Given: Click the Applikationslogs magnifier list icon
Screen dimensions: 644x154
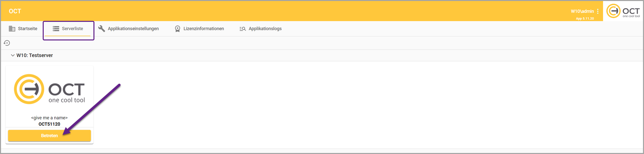Looking at the screenshot, I should (x=242, y=29).
